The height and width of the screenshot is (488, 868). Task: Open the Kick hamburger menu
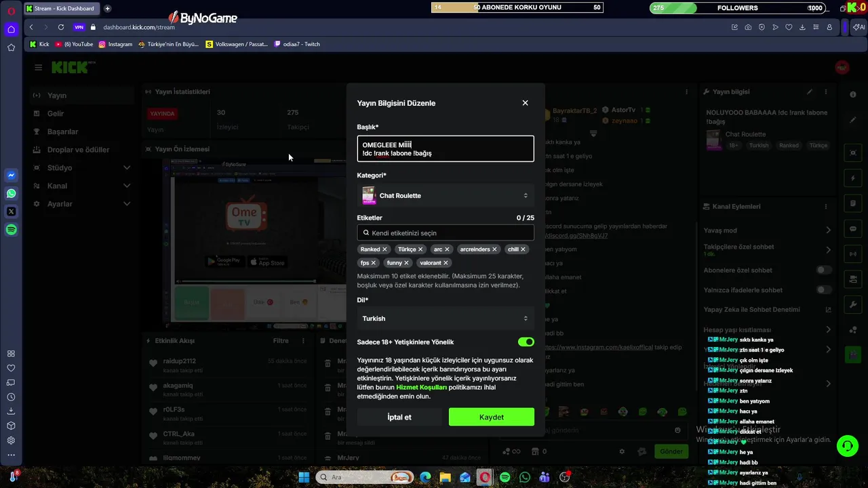click(38, 67)
